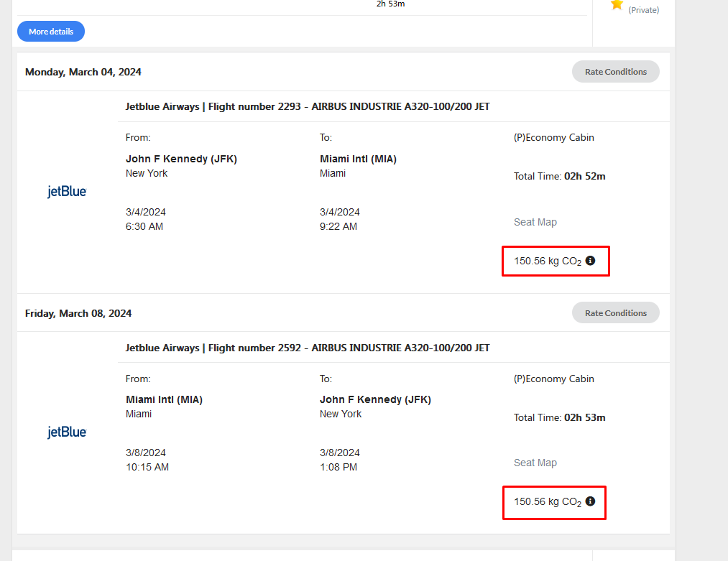Click Miami Intl (MIA) destination of flight 2293
Screen dimensions: 728x561
pos(358,159)
